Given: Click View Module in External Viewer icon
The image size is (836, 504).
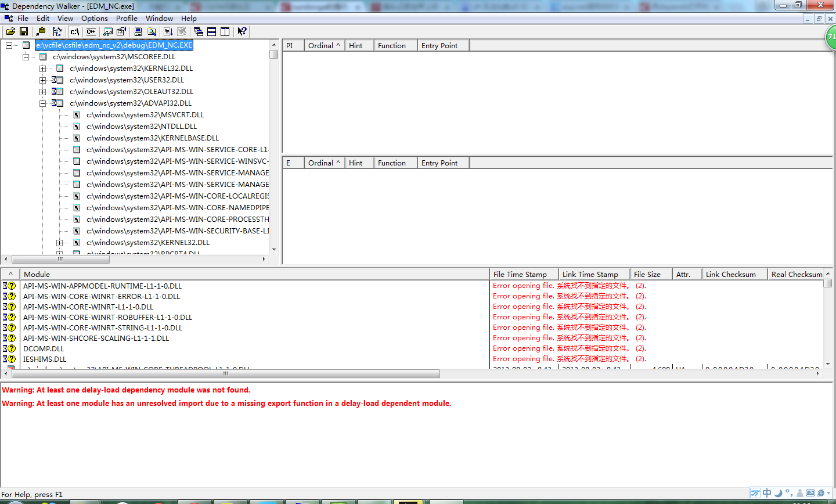Looking at the screenshot, I should coord(108,31).
